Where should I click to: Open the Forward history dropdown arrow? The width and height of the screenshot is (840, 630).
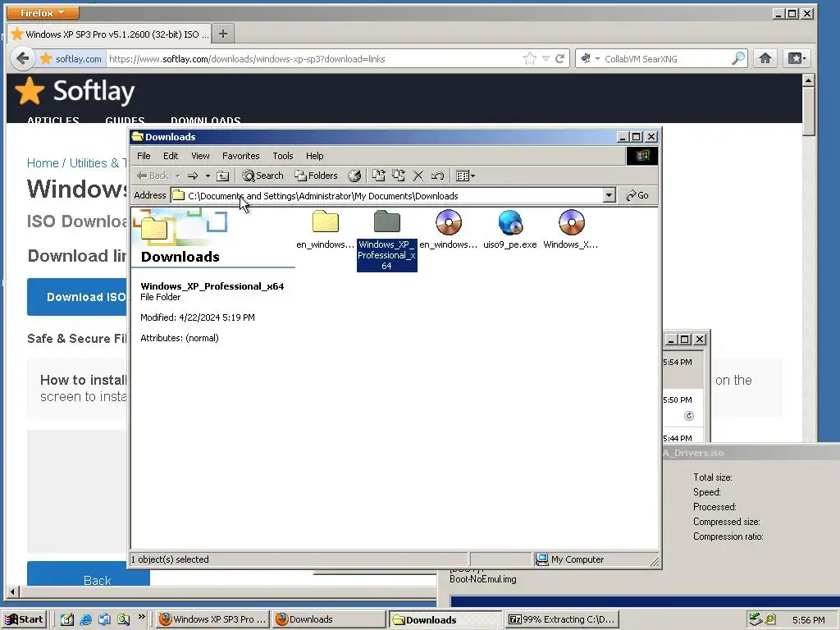[208, 176]
